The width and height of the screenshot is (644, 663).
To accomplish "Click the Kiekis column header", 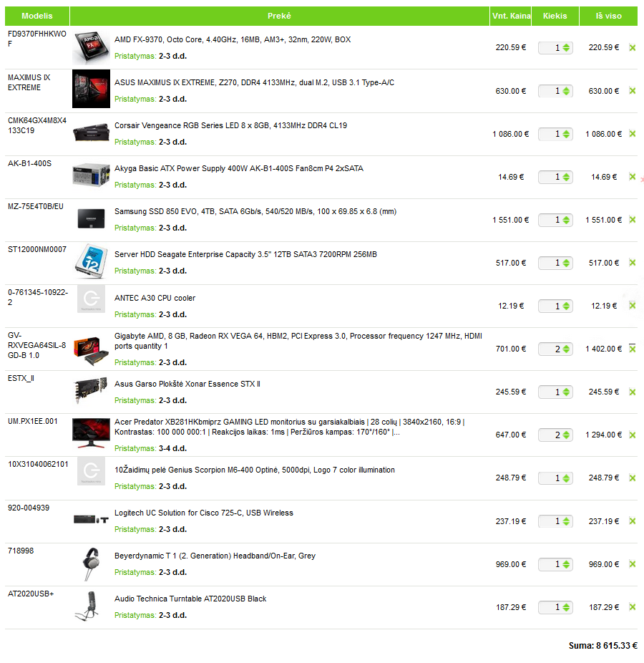I will click(555, 16).
